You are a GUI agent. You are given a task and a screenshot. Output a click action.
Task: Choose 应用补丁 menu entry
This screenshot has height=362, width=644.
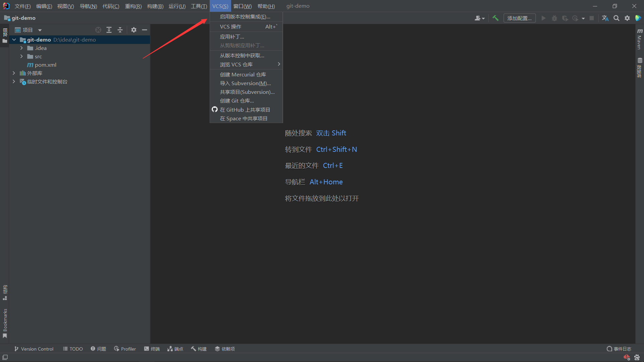tap(246, 37)
